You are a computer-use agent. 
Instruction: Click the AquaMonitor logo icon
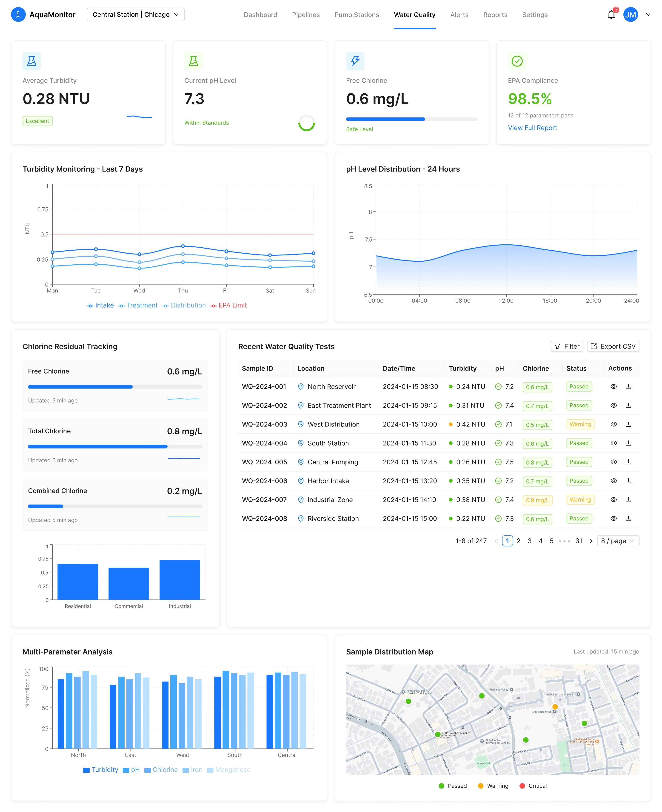point(18,15)
